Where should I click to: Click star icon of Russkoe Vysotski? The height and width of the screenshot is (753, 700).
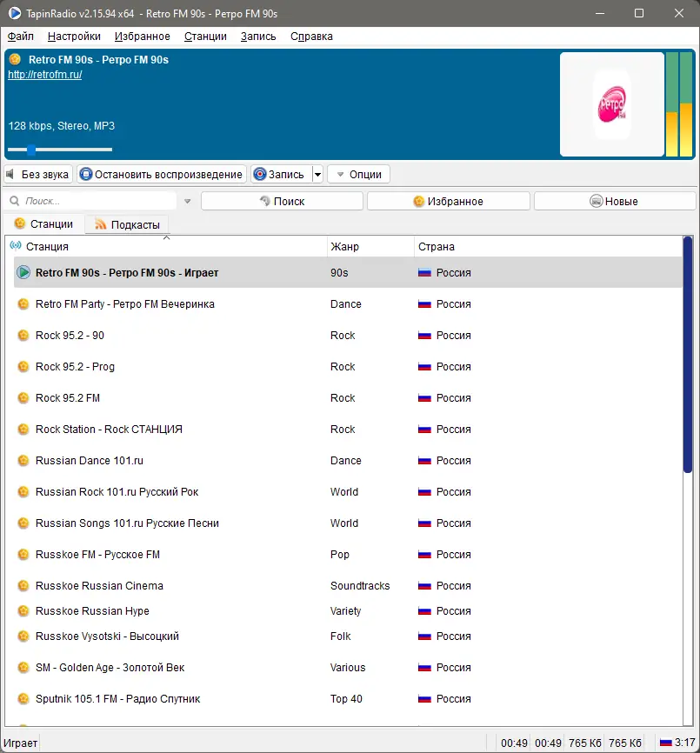[x=23, y=636]
